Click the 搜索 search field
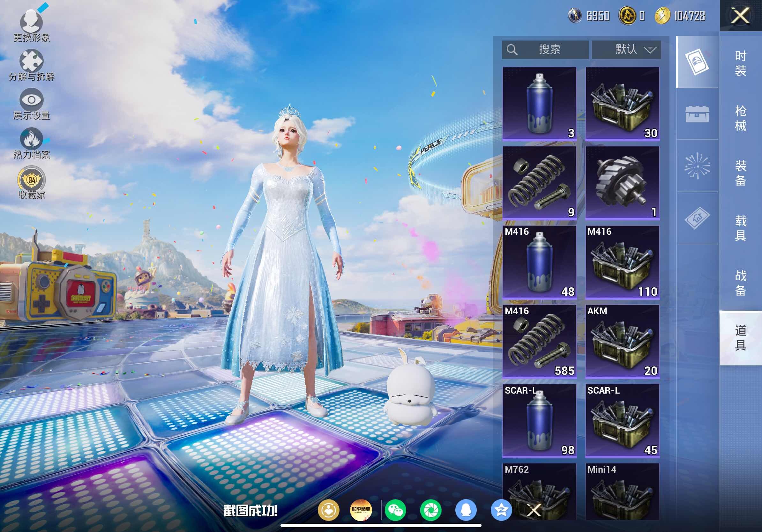Viewport: 762px width, 532px height. [x=545, y=50]
